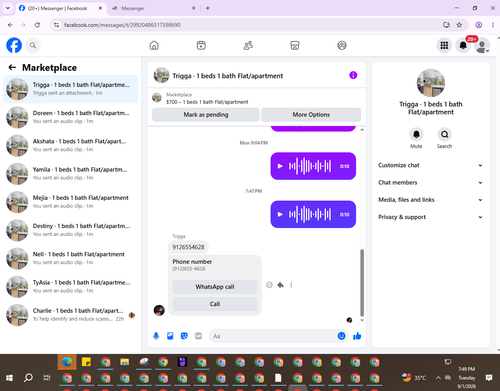Click the Call button under phone number
This screenshot has width=500, height=391.
pyautogui.click(x=215, y=304)
